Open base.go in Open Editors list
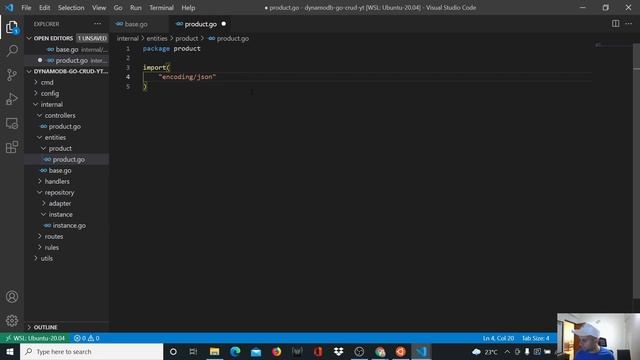The image size is (640, 360). point(67,49)
